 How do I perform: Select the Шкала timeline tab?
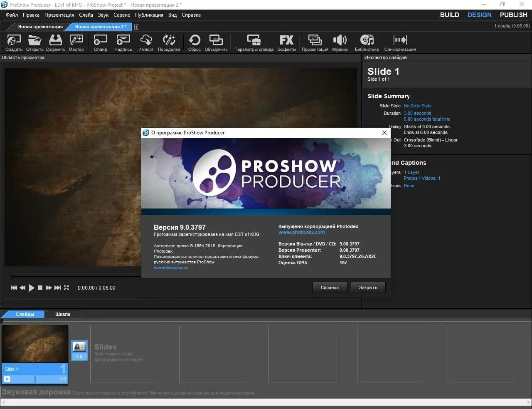click(63, 314)
